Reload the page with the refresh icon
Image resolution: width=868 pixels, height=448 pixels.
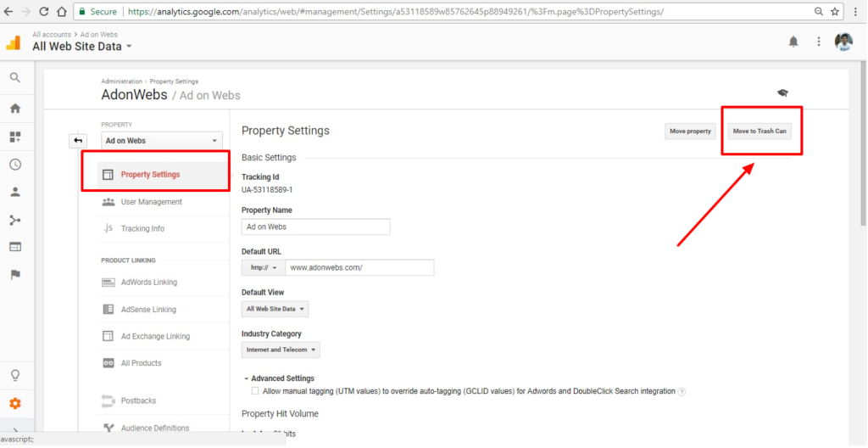tap(44, 11)
